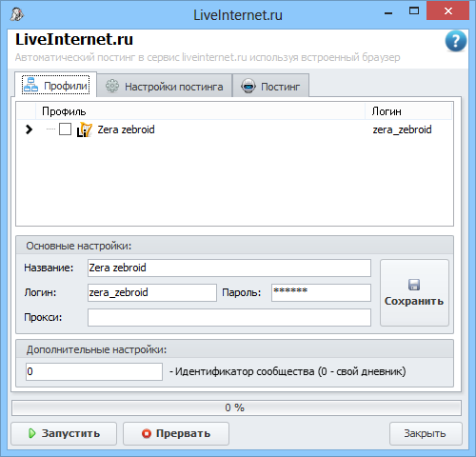The image size is (476, 457).
Task: Open the Настройки постинга tab
Action: pyautogui.click(x=165, y=86)
